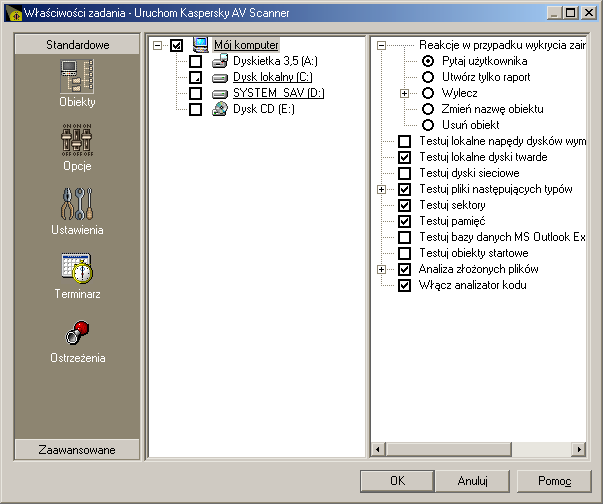The height and width of the screenshot is (504, 603).
Task: Enable Testuj lokalne napędy dysków wymiennych checkbox
Action: coord(404,141)
